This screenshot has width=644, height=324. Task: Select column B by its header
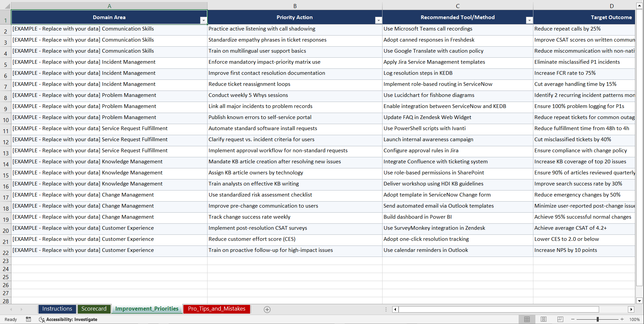click(x=295, y=5)
